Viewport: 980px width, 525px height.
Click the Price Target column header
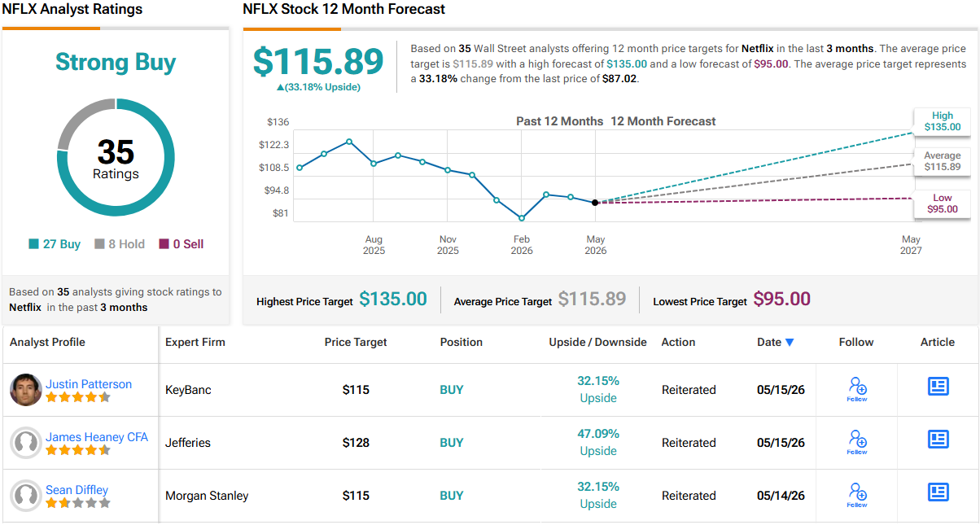pos(356,342)
